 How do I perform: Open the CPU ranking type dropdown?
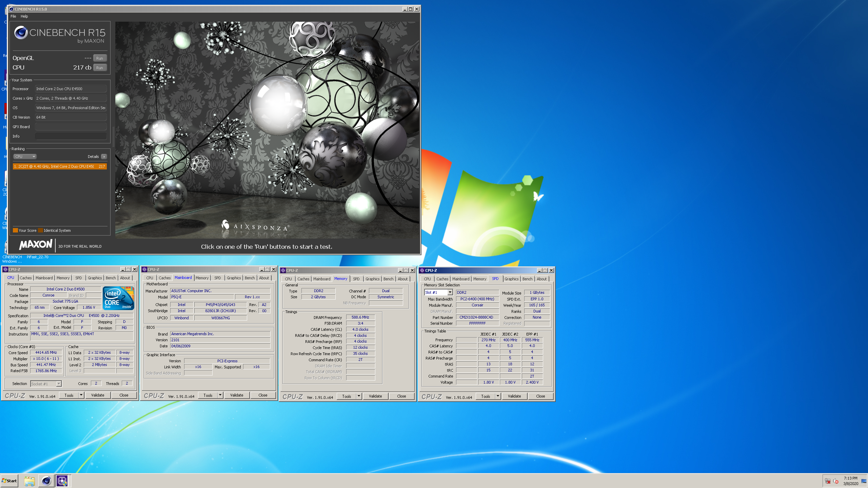(25, 157)
